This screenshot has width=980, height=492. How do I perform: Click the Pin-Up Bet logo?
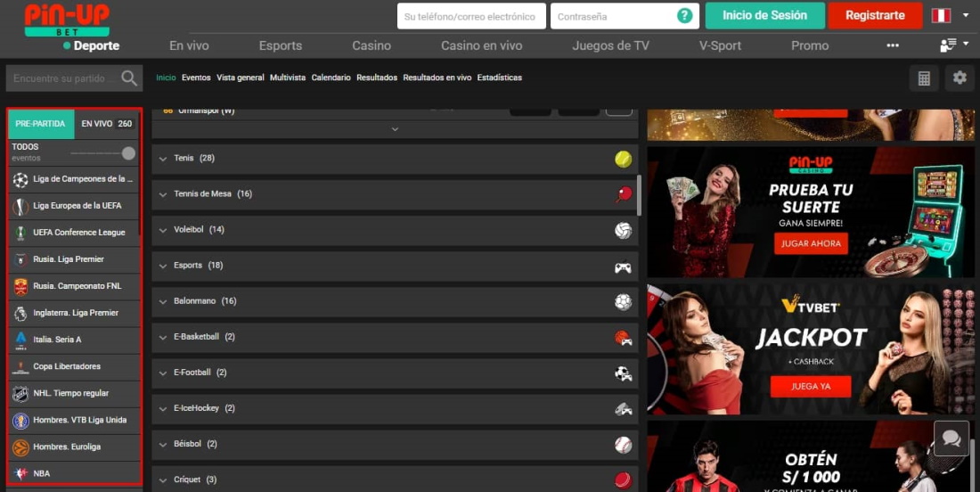tap(67, 20)
